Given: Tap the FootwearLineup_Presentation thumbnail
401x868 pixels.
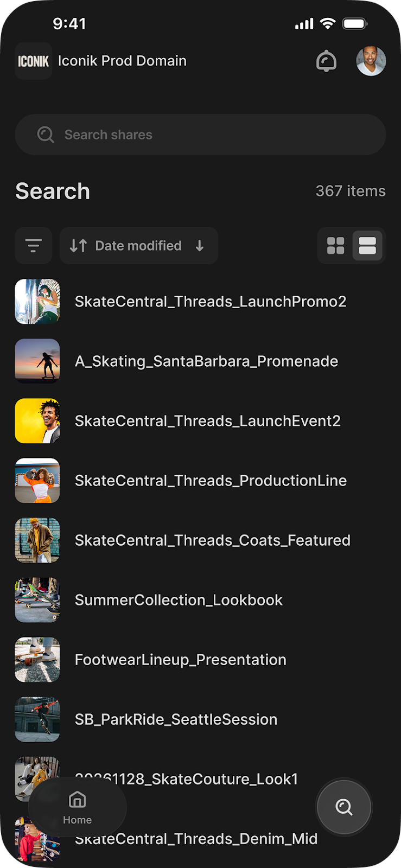Looking at the screenshot, I should [x=37, y=660].
